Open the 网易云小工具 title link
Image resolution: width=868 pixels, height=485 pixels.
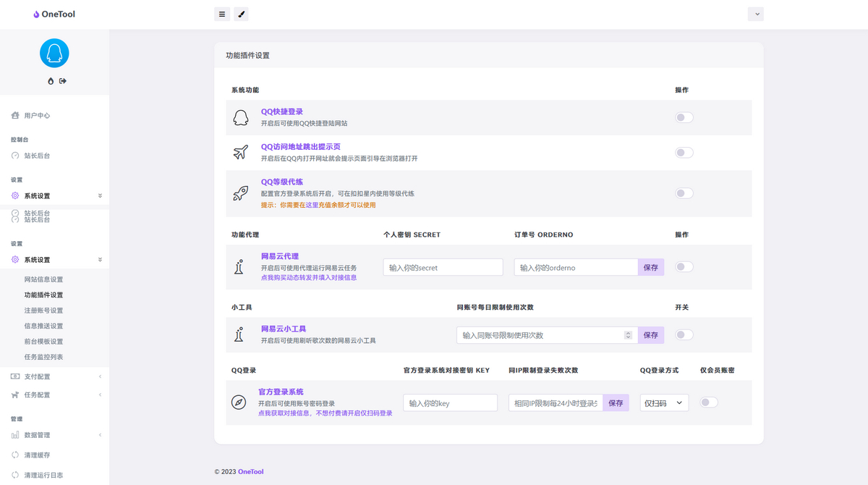pos(284,329)
